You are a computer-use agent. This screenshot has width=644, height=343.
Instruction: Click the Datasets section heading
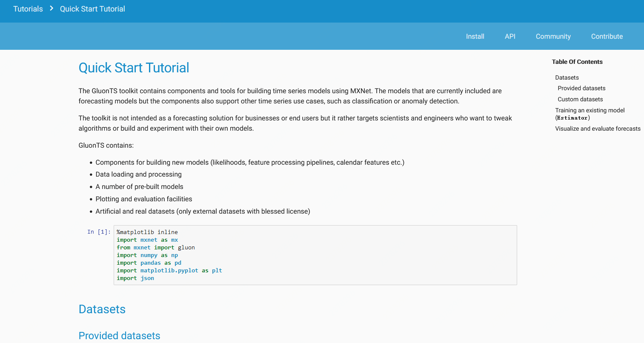coord(102,309)
